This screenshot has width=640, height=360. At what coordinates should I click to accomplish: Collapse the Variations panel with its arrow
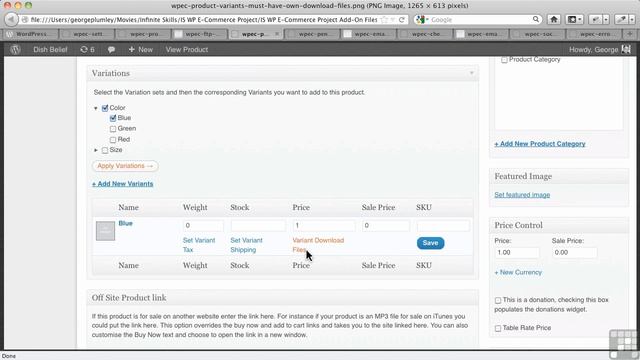point(471,73)
